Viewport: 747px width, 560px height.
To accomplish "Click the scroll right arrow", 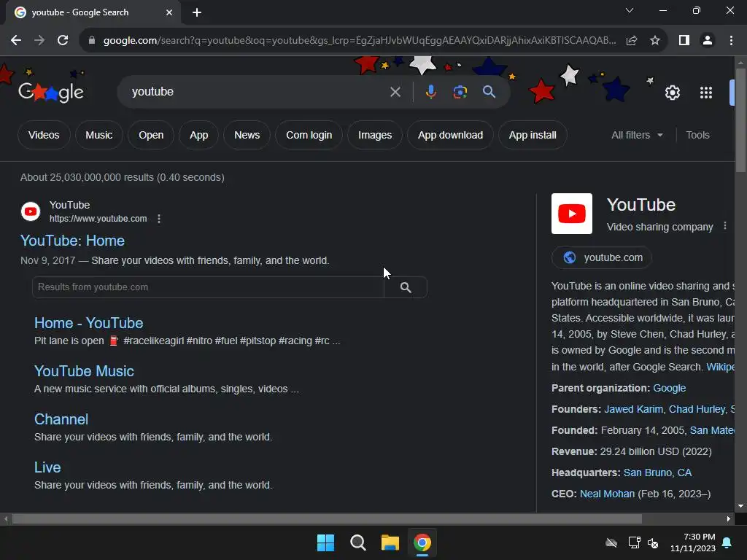I will [x=729, y=518].
